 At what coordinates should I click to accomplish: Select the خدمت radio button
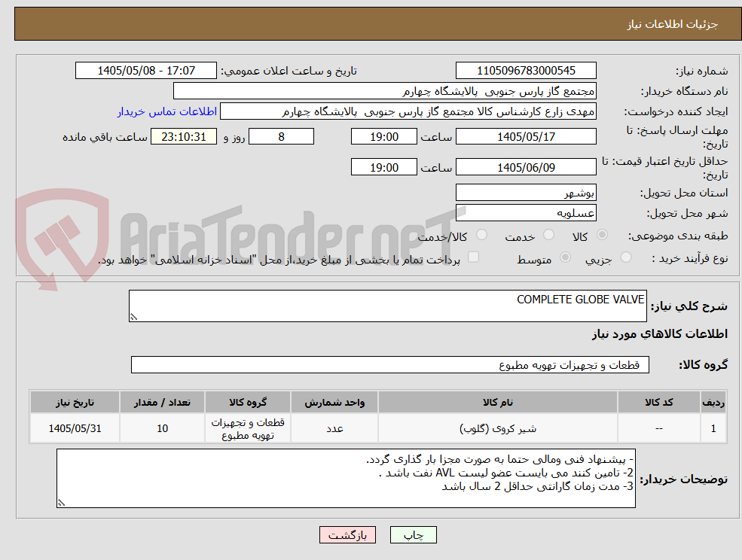tap(548, 235)
